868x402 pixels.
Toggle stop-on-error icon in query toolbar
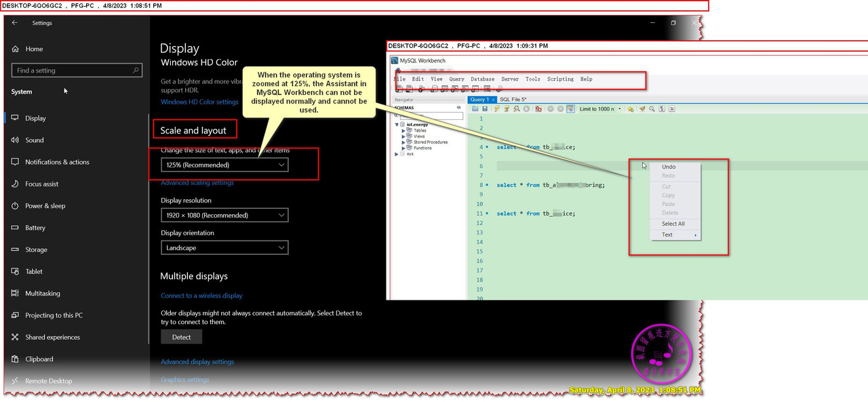click(x=538, y=108)
